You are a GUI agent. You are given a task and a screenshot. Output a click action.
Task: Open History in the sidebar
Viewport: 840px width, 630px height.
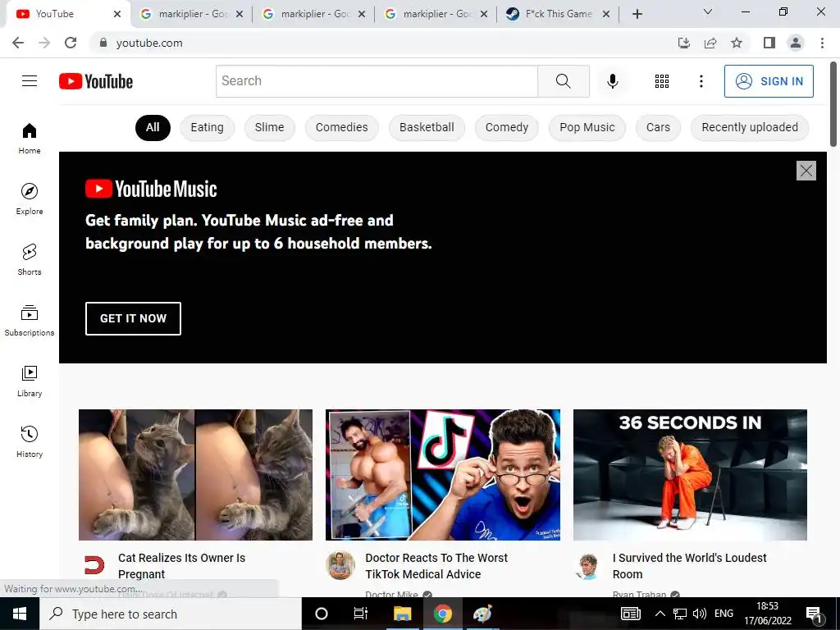(30, 442)
